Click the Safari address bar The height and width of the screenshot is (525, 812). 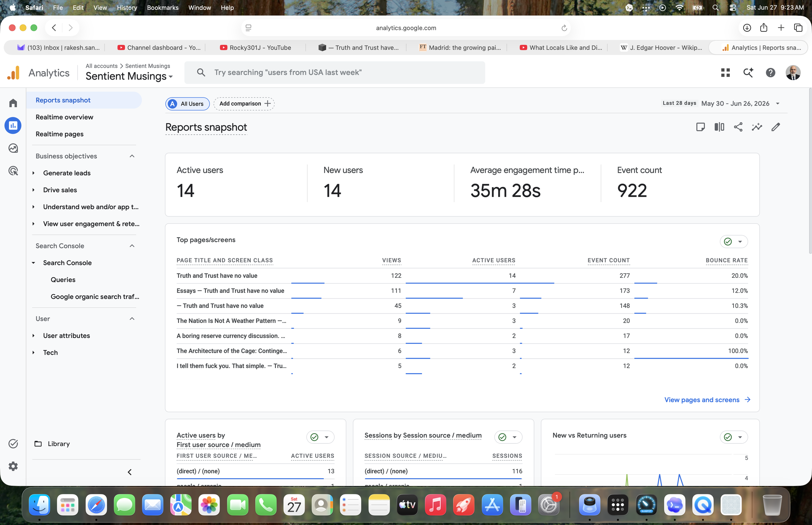tap(406, 28)
